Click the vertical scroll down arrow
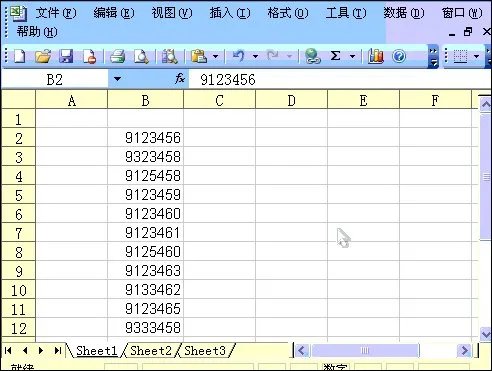Screen dimensions: 492x371 [486, 333]
